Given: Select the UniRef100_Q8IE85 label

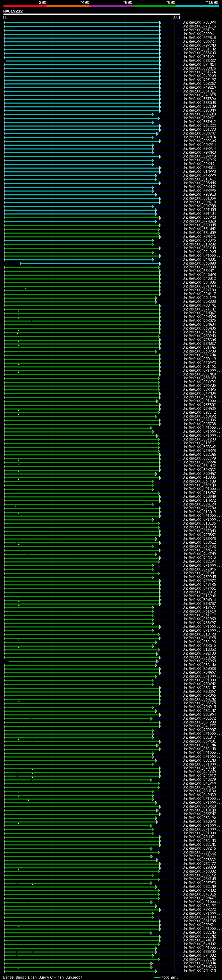Looking at the screenshot, I should click(199, 921).
